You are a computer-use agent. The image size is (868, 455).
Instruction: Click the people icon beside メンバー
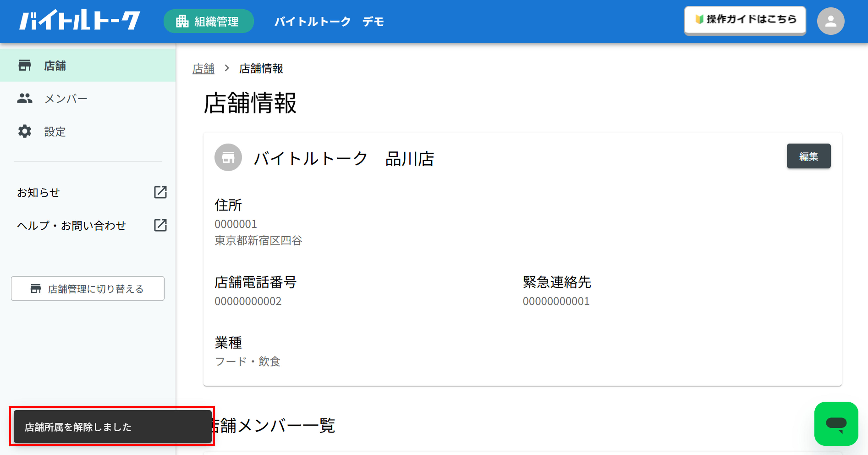[25, 98]
